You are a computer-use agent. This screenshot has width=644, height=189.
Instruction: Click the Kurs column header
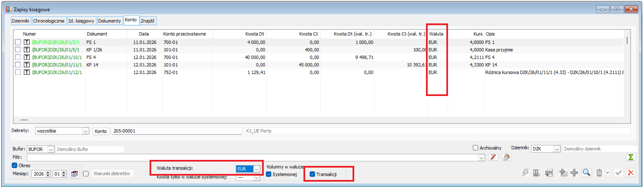(478, 34)
